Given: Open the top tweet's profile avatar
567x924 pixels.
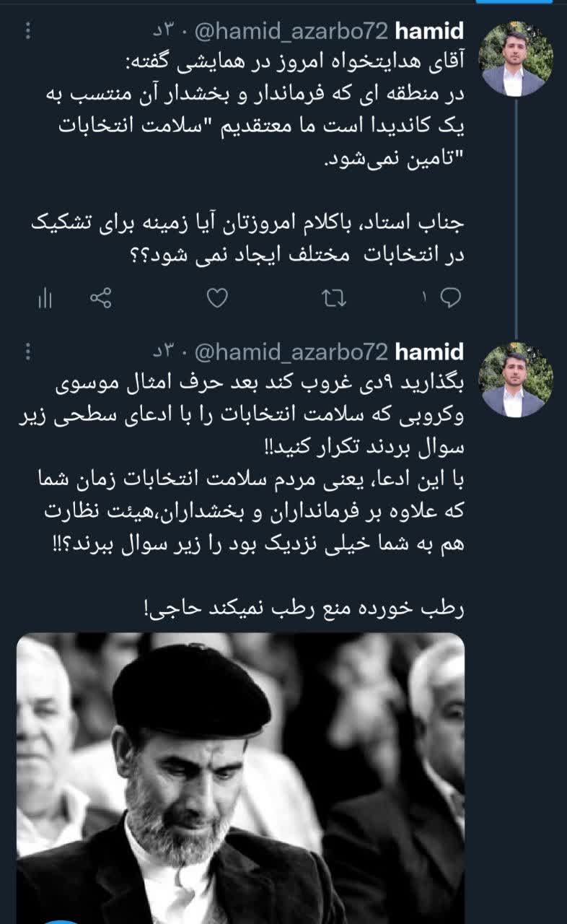Looking at the screenshot, I should (517, 59).
